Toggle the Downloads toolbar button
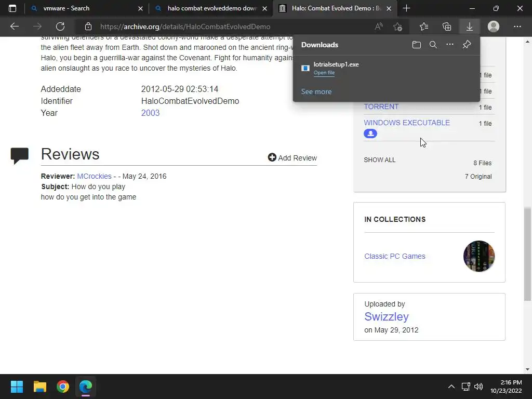The height and width of the screenshot is (399, 532). [x=470, y=26]
